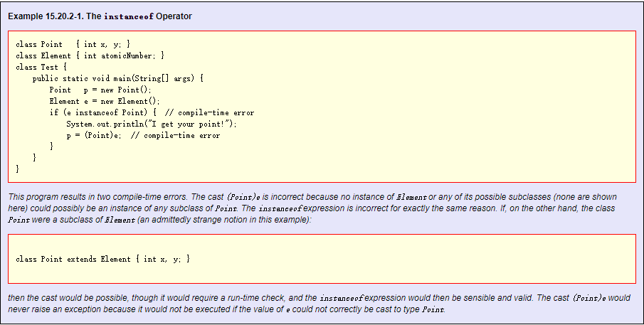Click the "public static void main" line
644x325 pixels.
118,78
